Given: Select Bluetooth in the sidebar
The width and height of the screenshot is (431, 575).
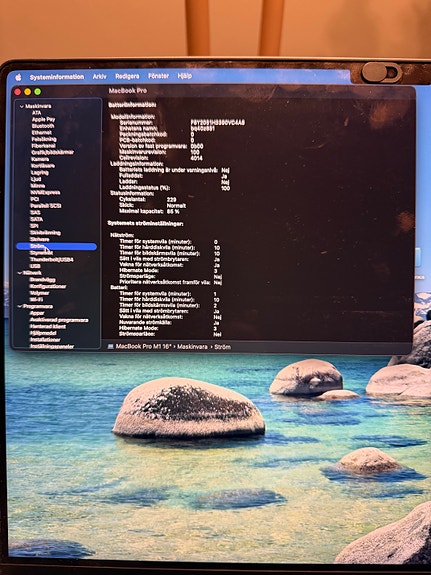Looking at the screenshot, I should click(43, 126).
